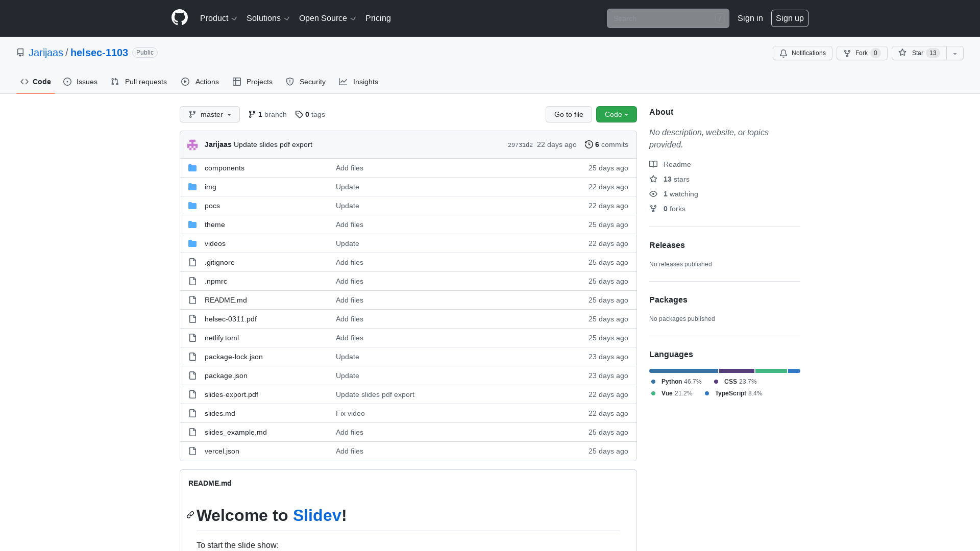Click the eye icon next to 1 watching
Screen dimensions: 980x551
point(653,194)
